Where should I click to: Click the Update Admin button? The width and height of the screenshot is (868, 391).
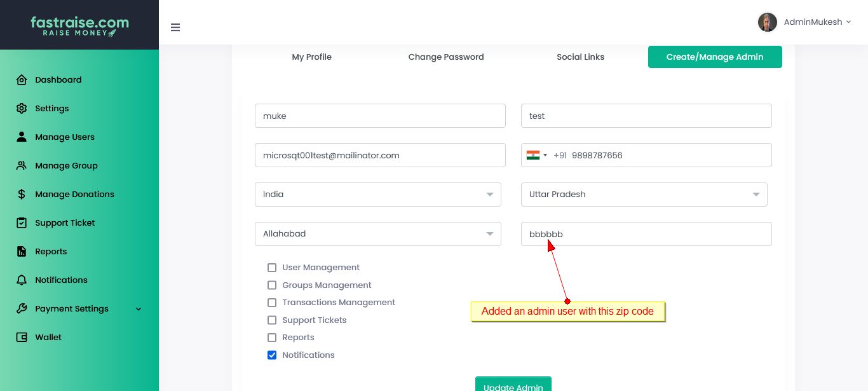513,385
